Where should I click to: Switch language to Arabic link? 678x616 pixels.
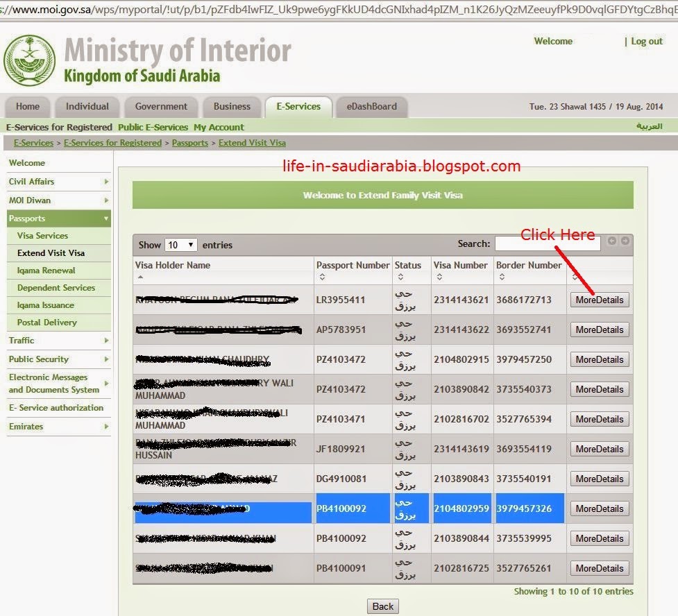click(x=650, y=126)
